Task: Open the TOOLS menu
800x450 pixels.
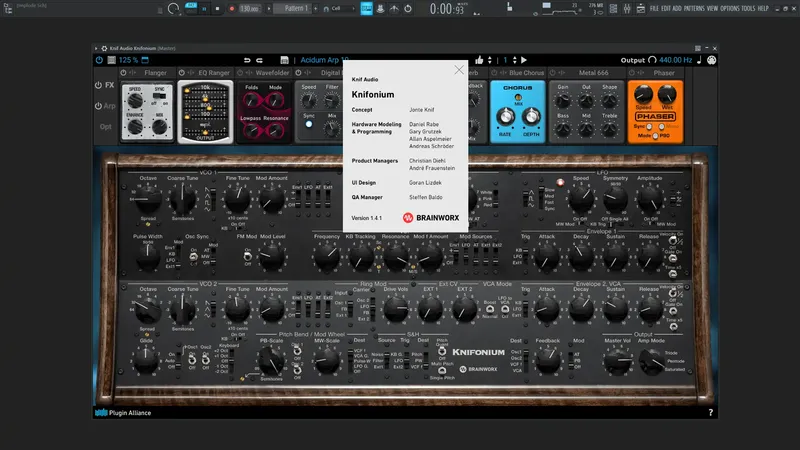Action: click(x=748, y=9)
